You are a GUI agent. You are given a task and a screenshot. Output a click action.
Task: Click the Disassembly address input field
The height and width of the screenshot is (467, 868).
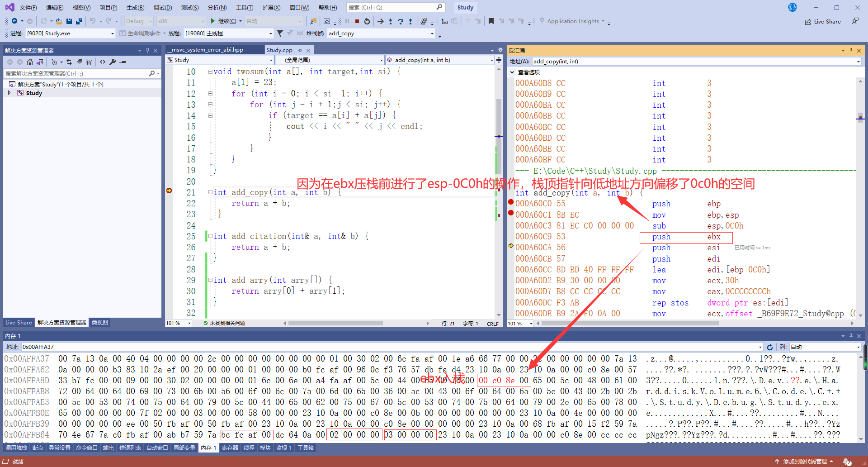(x=696, y=61)
